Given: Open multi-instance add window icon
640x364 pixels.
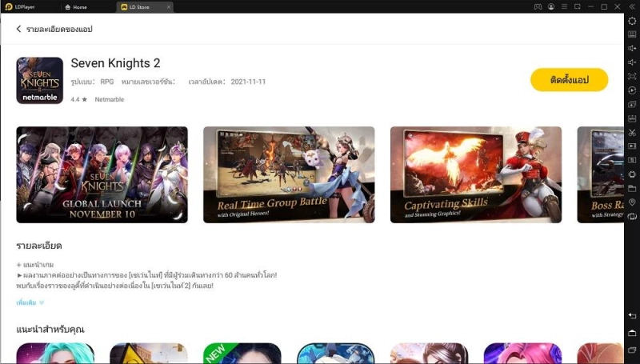Looking at the screenshot, I should (x=632, y=105).
